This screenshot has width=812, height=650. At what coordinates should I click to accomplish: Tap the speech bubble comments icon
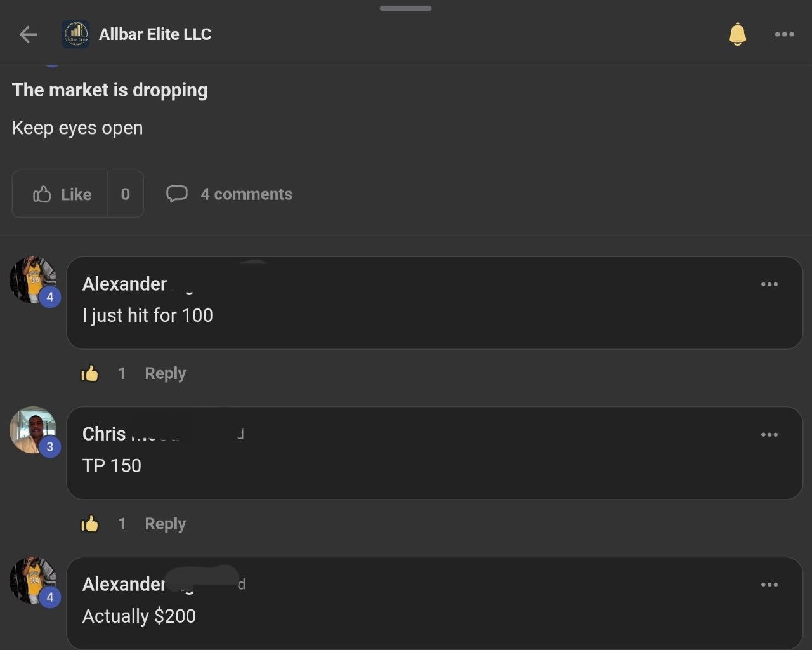point(177,194)
